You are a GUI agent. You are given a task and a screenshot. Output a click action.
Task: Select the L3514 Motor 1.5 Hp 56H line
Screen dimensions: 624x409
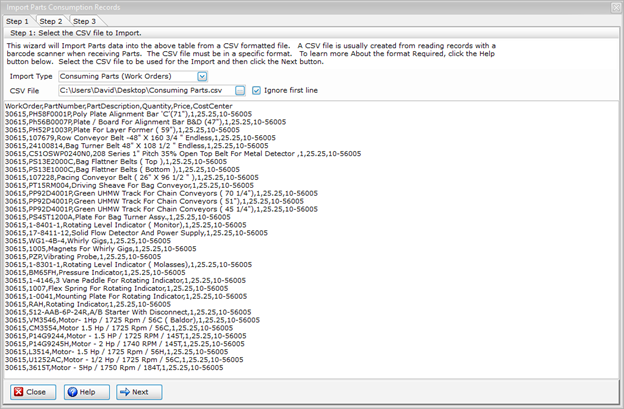tap(117, 353)
